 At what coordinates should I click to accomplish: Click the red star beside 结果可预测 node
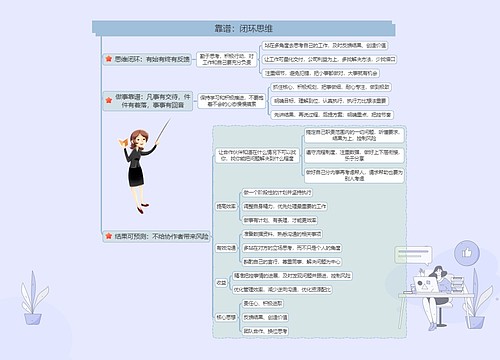[x=108, y=236]
